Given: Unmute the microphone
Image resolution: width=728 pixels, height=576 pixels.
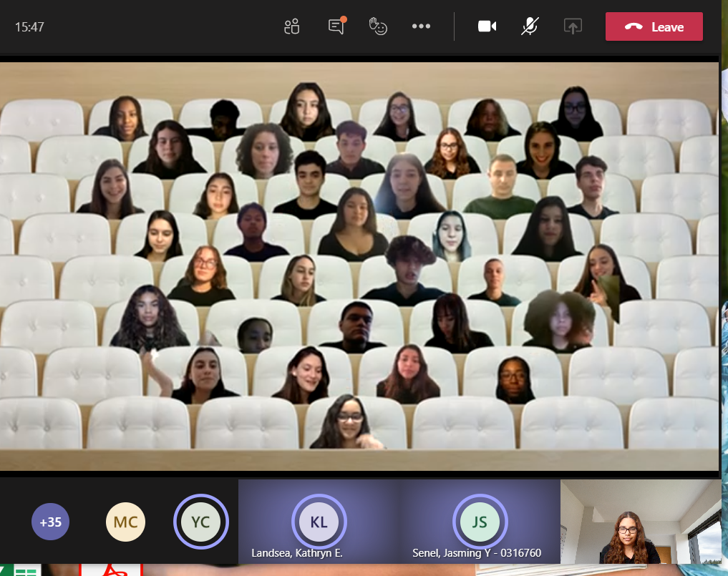Looking at the screenshot, I should (x=530, y=26).
